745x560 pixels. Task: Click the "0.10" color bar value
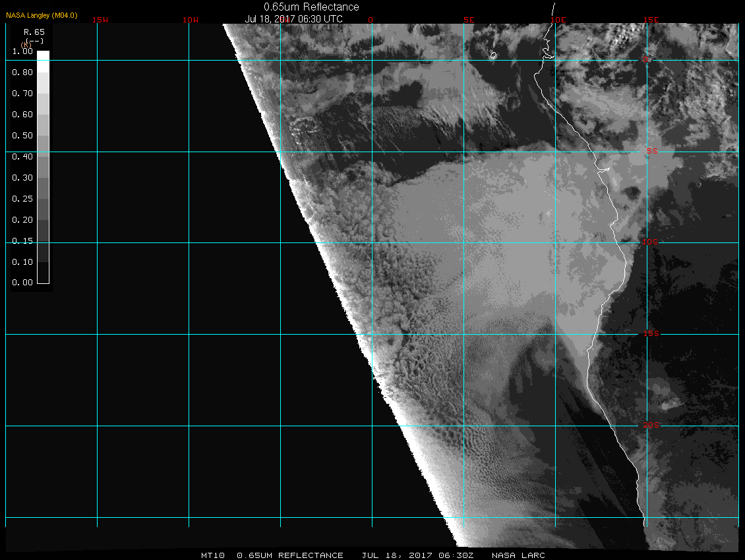pyautogui.click(x=22, y=262)
